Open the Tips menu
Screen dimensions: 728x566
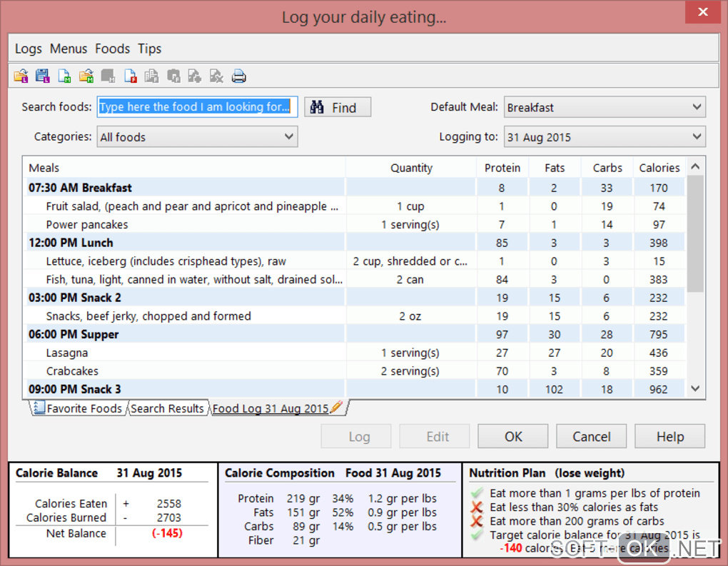(x=149, y=49)
